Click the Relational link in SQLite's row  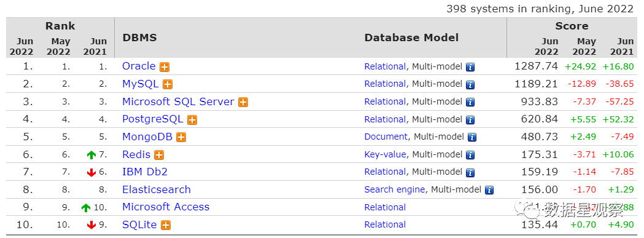coord(385,224)
